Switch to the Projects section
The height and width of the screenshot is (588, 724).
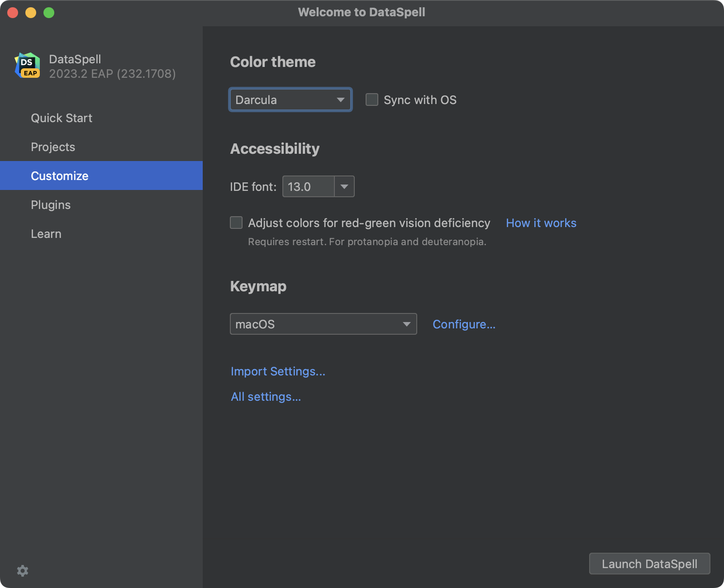53,147
